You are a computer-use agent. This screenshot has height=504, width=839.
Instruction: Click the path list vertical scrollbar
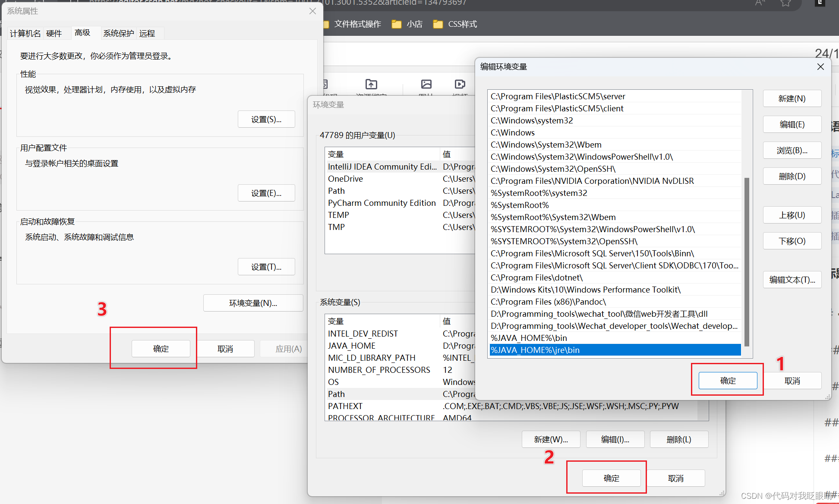coord(747,261)
